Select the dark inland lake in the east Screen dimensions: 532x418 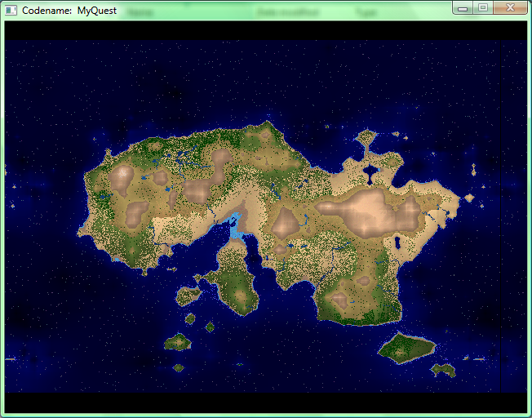click(x=399, y=242)
